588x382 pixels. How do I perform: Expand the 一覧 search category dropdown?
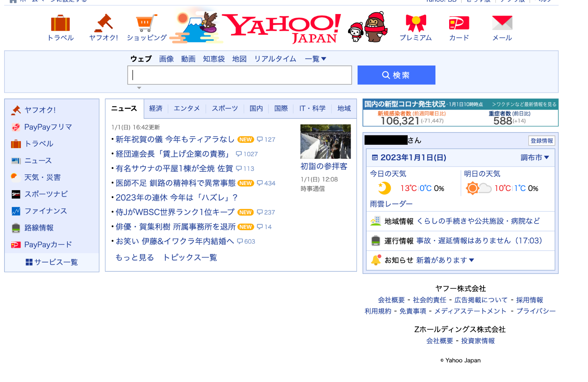coord(315,59)
